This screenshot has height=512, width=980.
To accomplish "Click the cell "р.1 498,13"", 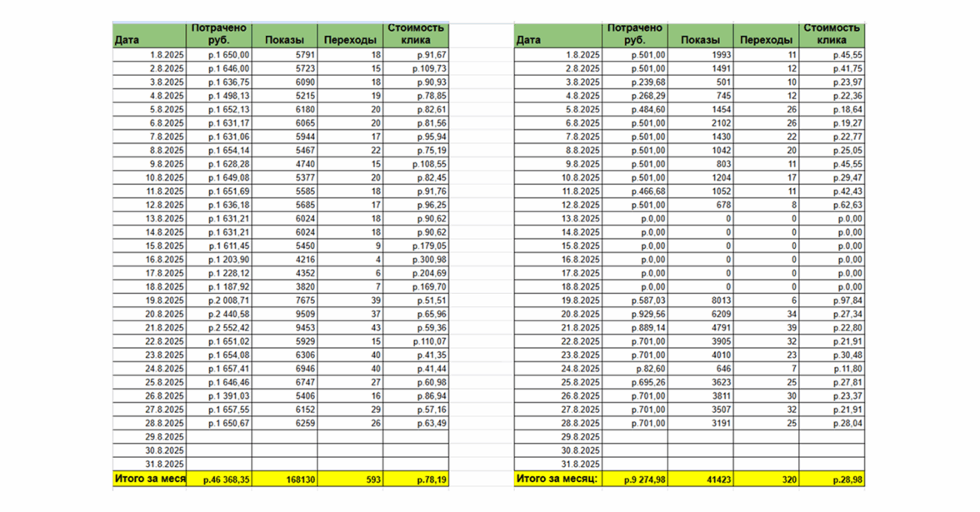I will 218,97.
